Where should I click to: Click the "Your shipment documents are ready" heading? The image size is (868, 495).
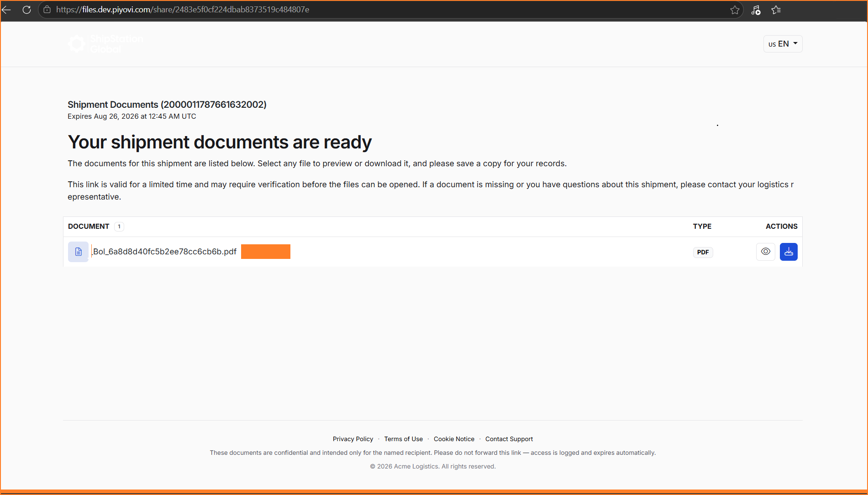[220, 142]
